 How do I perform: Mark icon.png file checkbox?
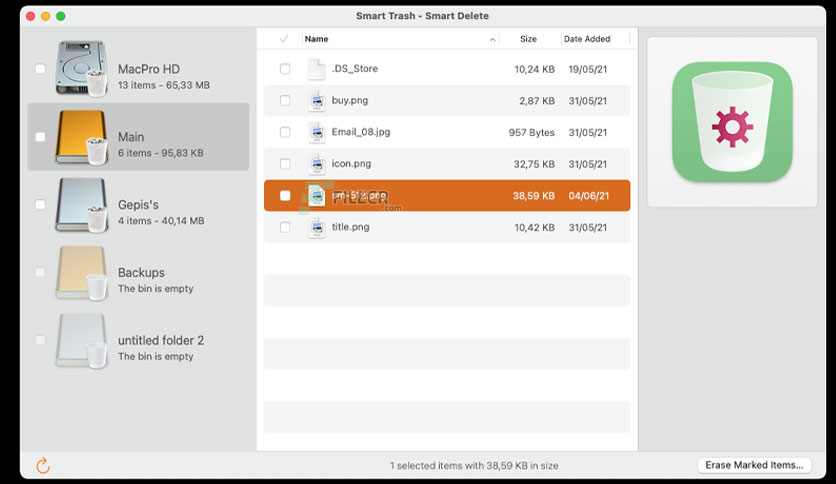pyautogui.click(x=285, y=164)
